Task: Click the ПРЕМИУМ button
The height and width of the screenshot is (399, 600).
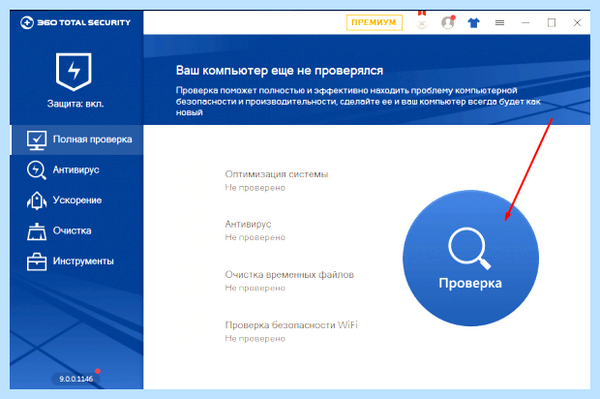Action: click(374, 23)
